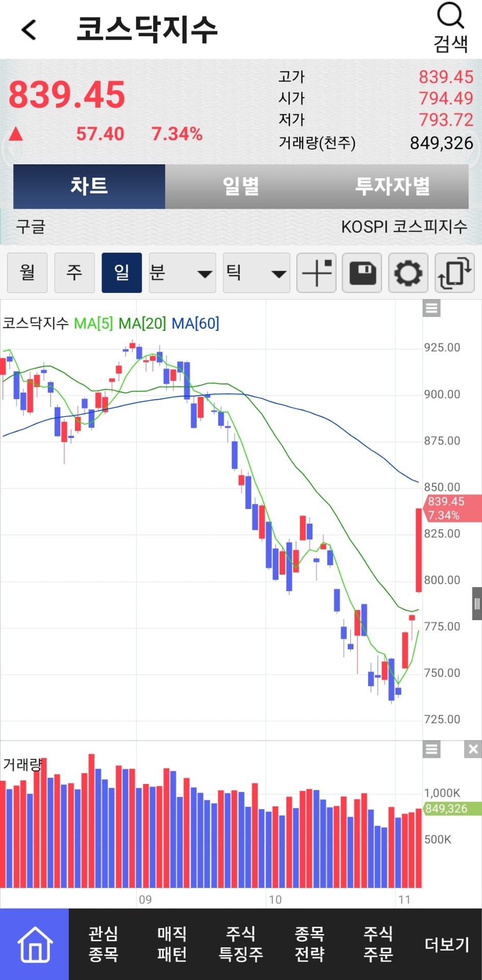Viewport: 482px width, 980px height.
Task: Tap the 코스닥지수 chart legend label
Action: [x=36, y=323]
